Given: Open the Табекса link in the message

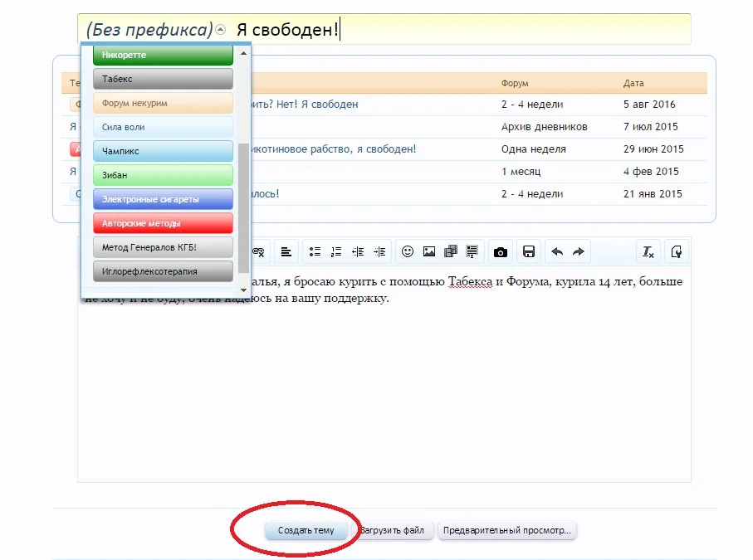Looking at the screenshot, I should pos(471,282).
